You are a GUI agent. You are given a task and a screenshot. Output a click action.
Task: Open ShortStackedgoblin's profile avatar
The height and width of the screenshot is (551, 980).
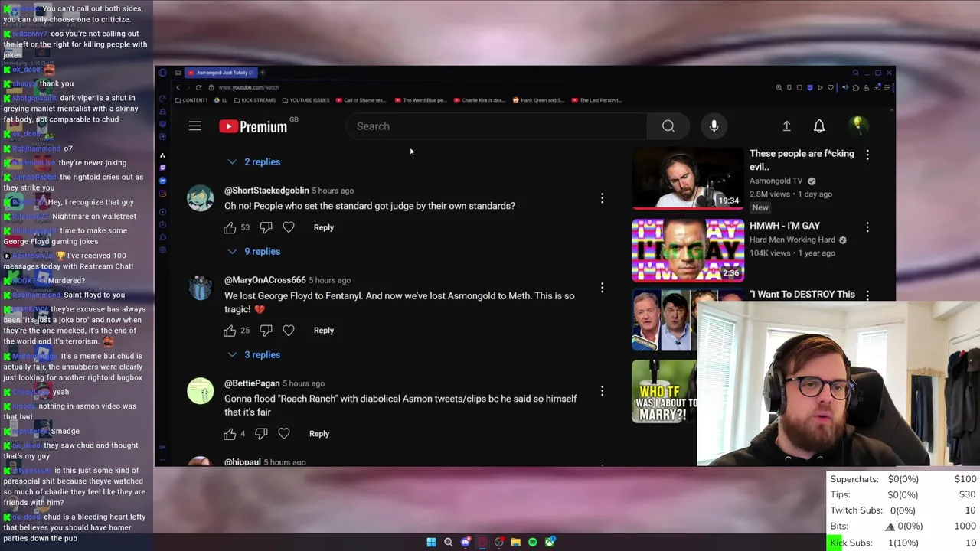201,198
